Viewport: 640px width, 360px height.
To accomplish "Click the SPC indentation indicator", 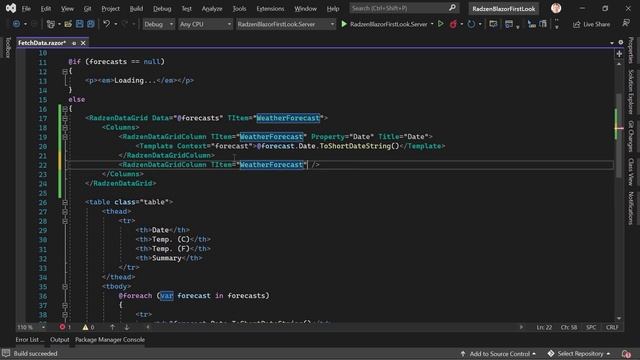I will click(591, 327).
